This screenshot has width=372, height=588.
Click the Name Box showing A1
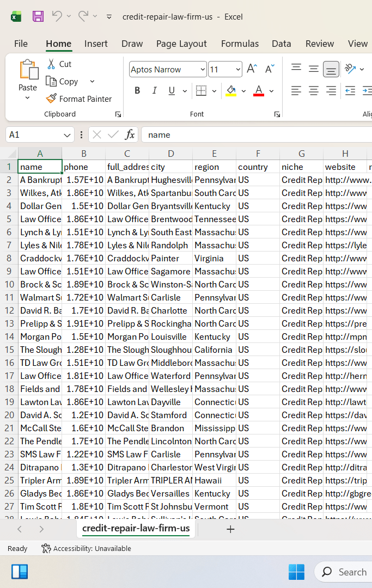tap(34, 134)
